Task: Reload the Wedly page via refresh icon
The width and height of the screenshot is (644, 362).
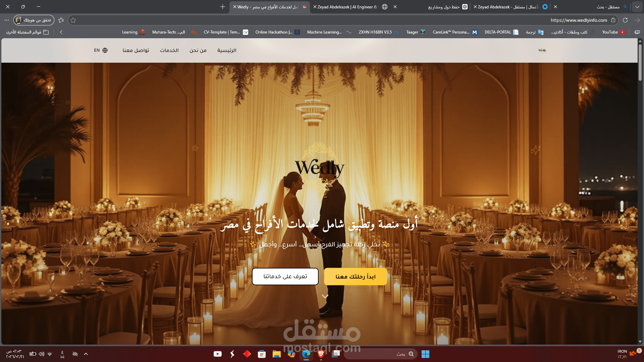Action: point(625,20)
